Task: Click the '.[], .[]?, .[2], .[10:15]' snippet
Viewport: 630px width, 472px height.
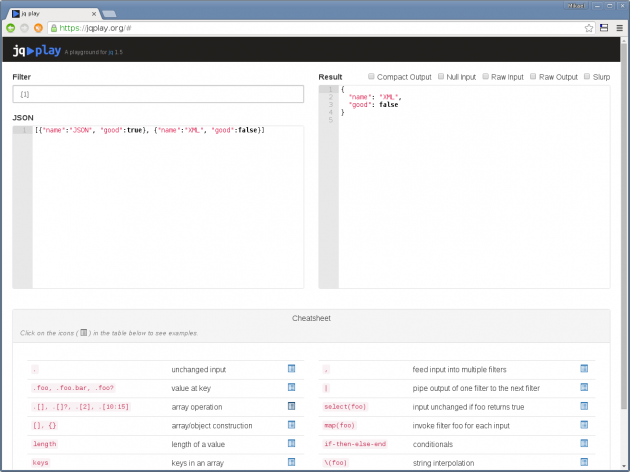Action: pos(81,407)
